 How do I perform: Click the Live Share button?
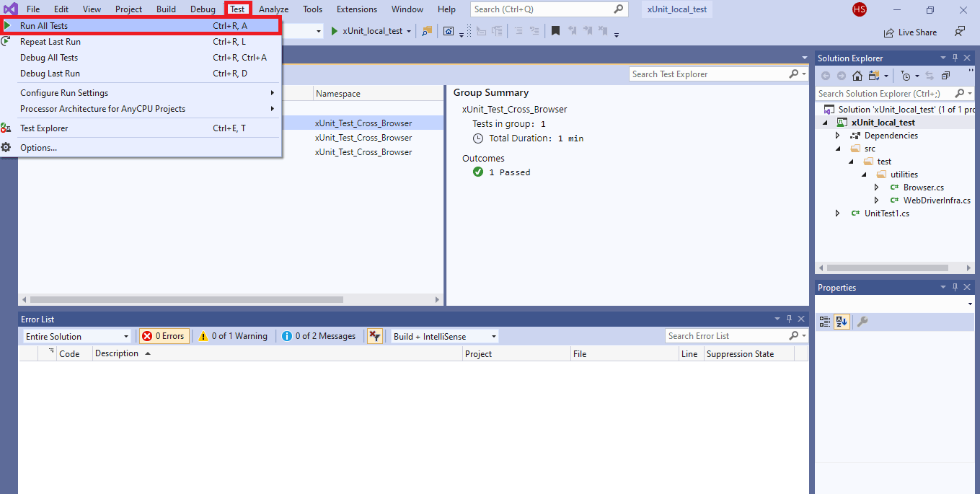(x=910, y=32)
